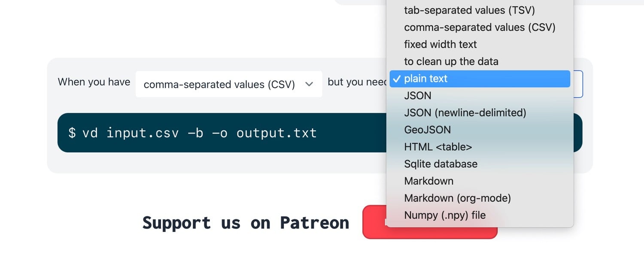Choose comma-separated values (CSV) in open list
Viewport: 644px width, 270px height.
coord(480,27)
